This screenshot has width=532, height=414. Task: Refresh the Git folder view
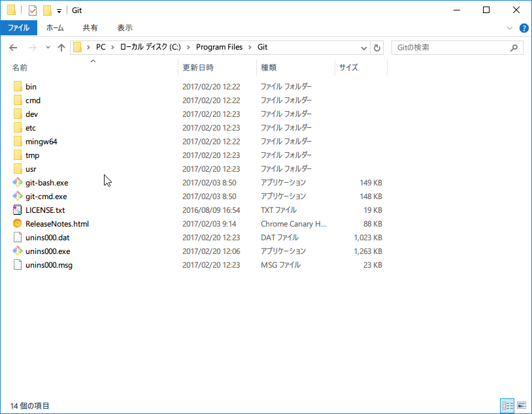click(377, 48)
